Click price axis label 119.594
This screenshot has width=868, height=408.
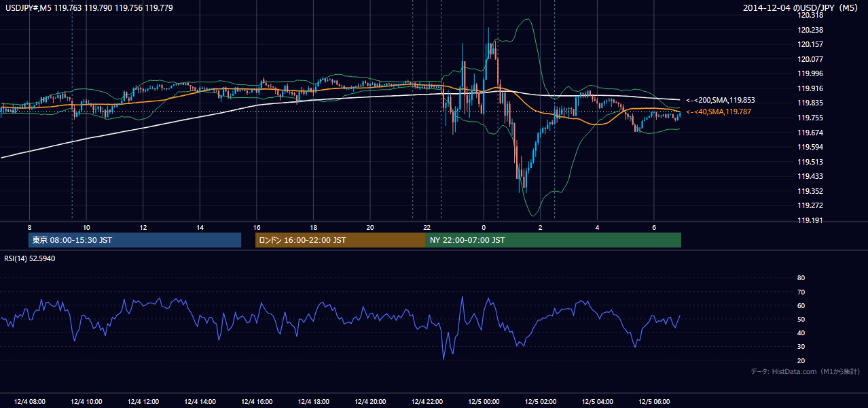click(x=811, y=147)
